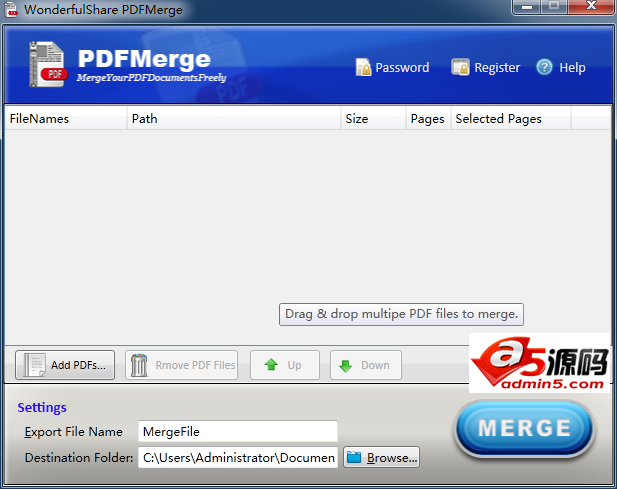This screenshot has height=489, width=617.
Task: Click the Register icon
Action: (460, 67)
